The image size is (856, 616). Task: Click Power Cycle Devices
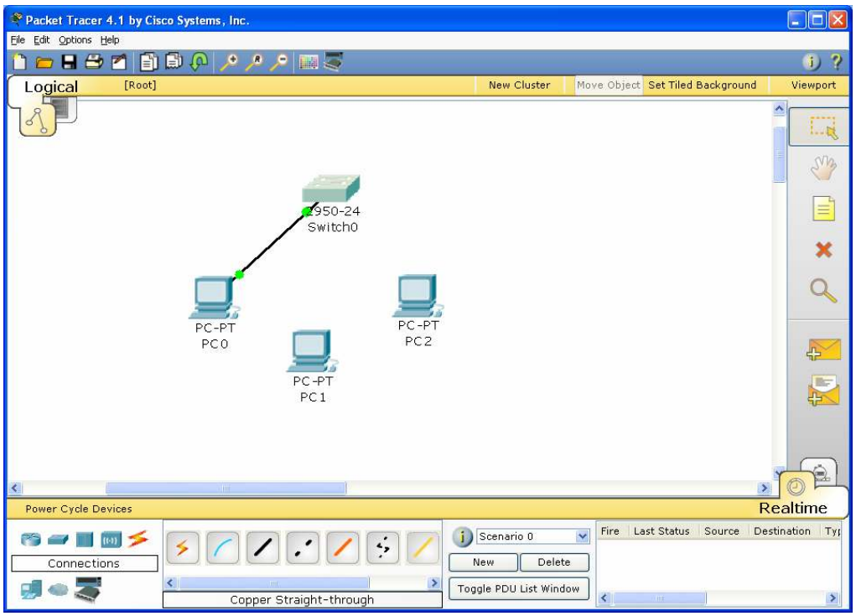coord(78,509)
